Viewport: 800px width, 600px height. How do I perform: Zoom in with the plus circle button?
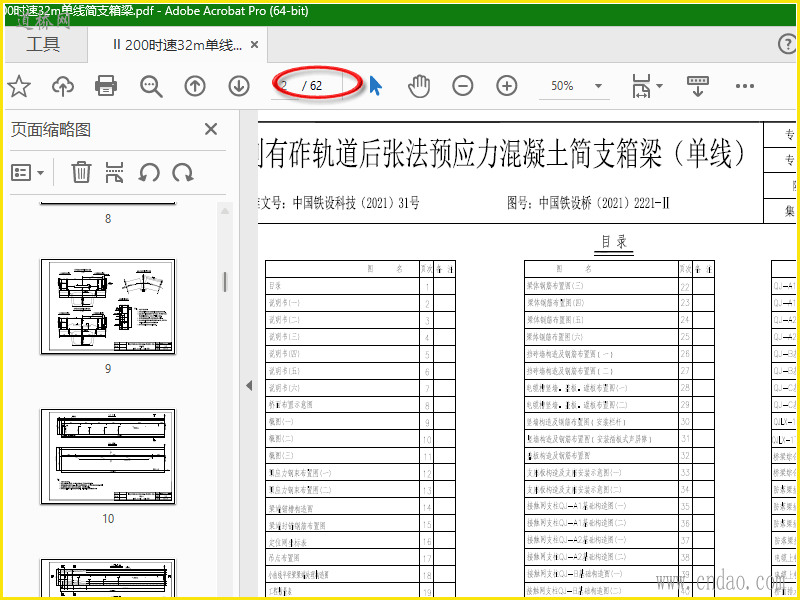507,86
